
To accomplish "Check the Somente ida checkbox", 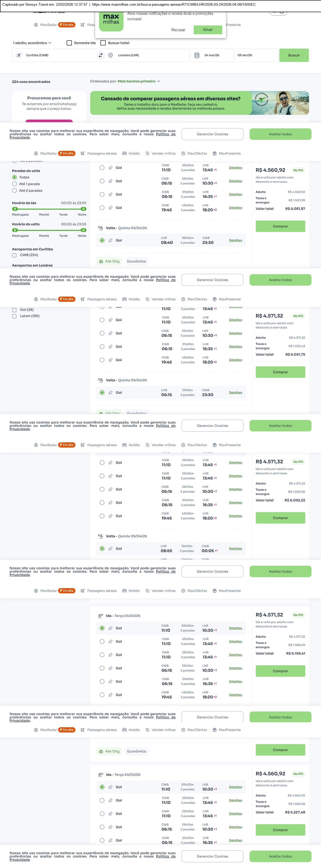I will click(69, 43).
